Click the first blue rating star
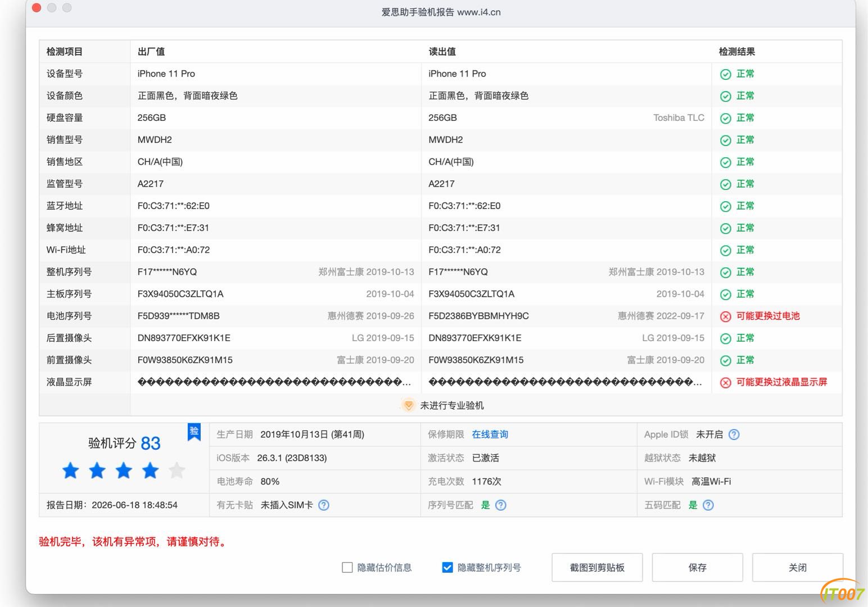Viewport: 868px width, 607px height. click(x=71, y=470)
